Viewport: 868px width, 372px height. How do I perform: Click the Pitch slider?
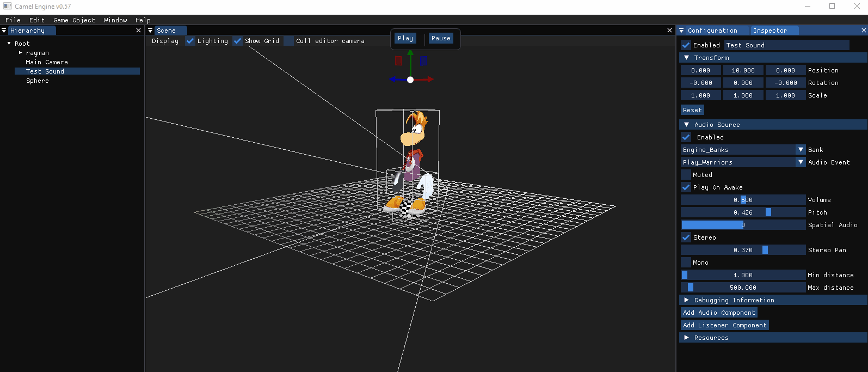pos(743,212)
